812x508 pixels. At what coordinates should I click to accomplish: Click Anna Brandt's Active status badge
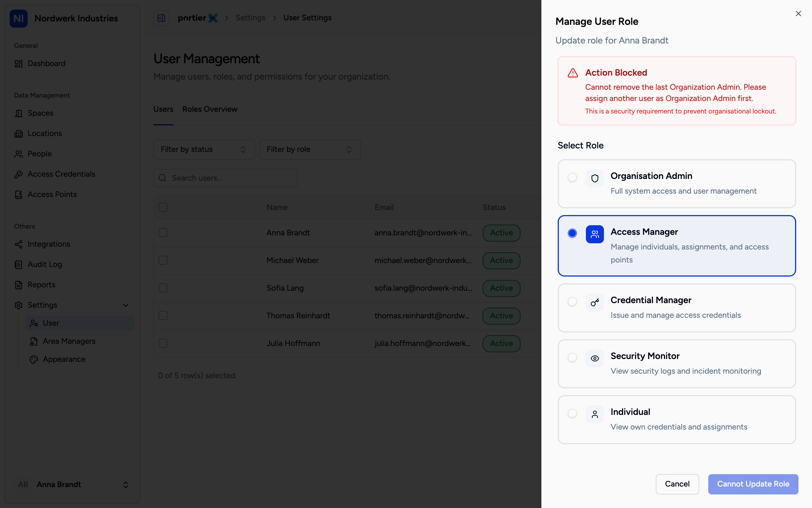pyautogui.click(x=501, y=233)
